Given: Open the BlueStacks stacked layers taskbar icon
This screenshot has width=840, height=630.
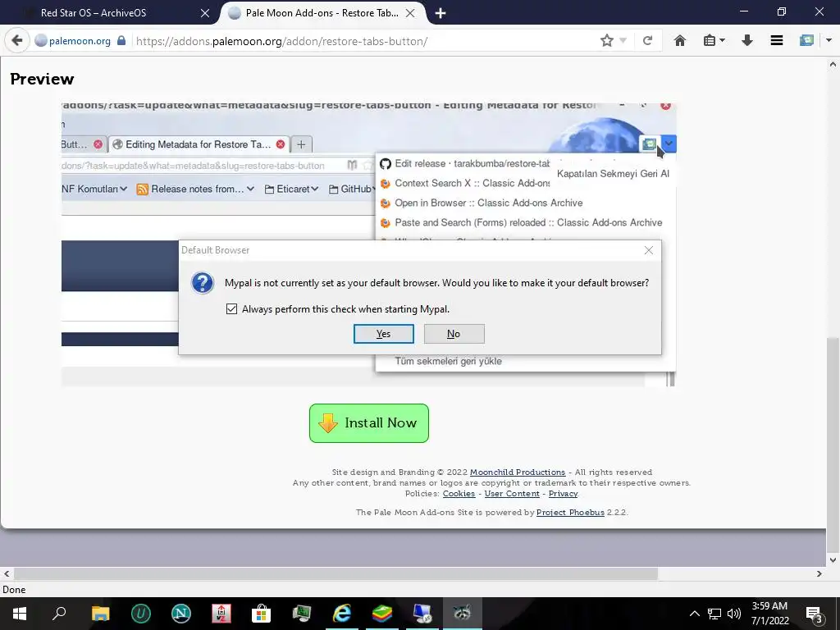Looking at the screenshot, I should coord(382,614).
